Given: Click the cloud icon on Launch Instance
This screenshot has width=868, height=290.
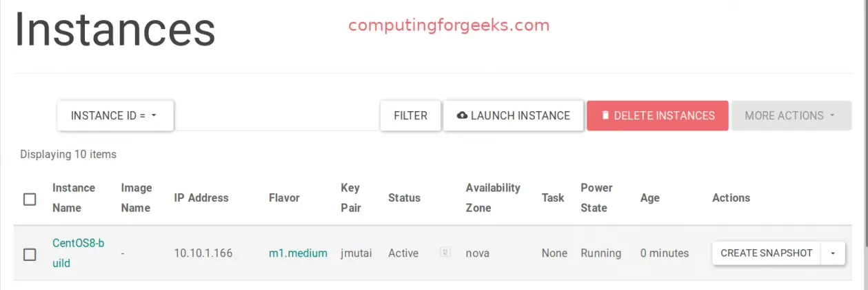Looking at the screenshot, I should coord(462,116).
